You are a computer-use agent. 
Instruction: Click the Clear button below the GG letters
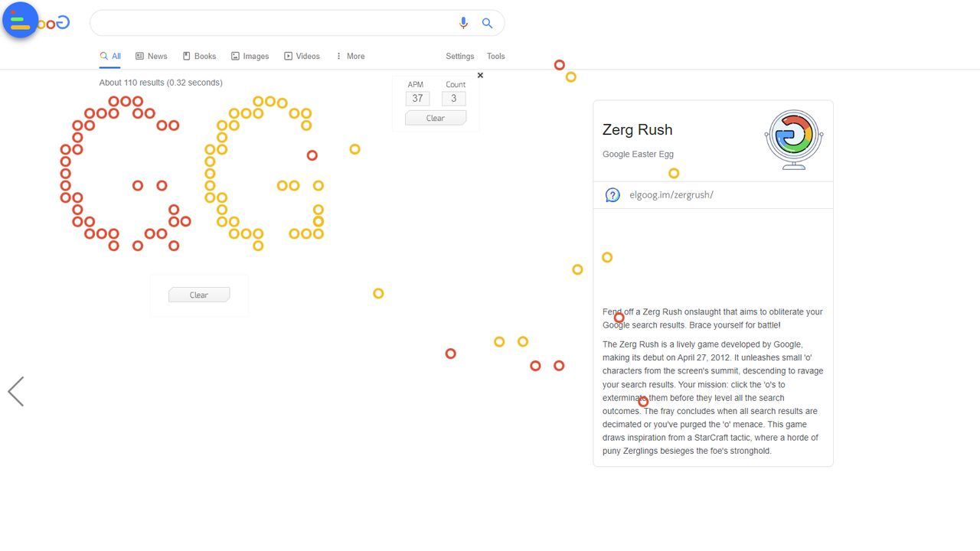199,295
